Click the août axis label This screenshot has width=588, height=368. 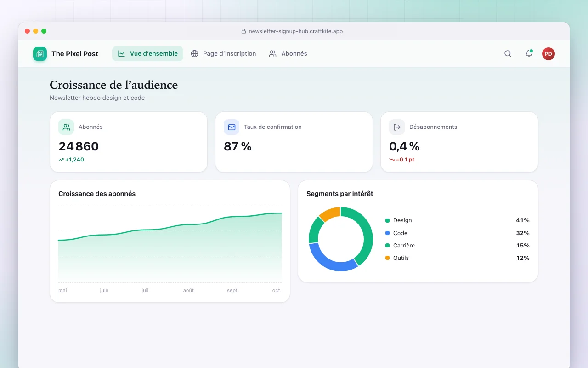pyautogui.click(x=188, y=290)
